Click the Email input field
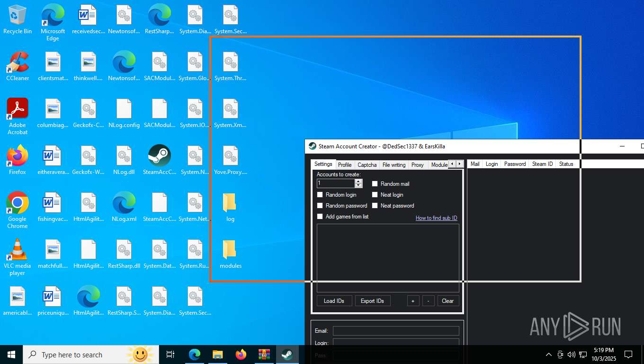The height and width of the screenshot is (364, 644). click(396, 331)
